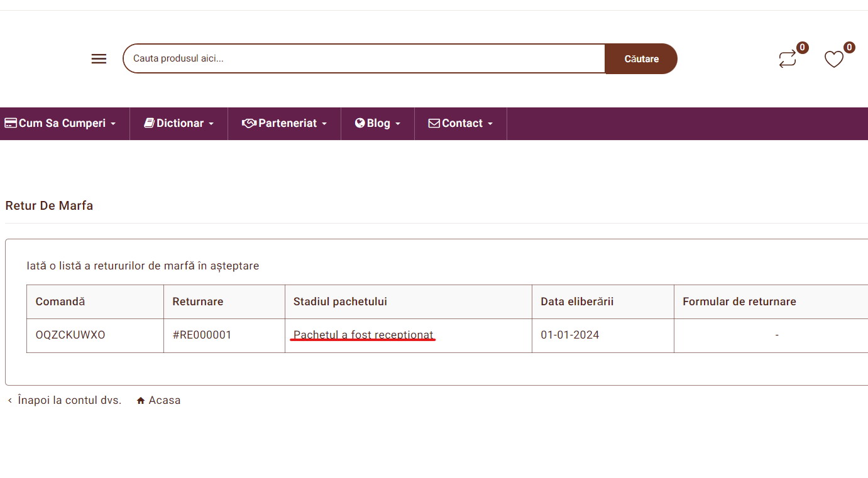Open the compare products icon

787,59
